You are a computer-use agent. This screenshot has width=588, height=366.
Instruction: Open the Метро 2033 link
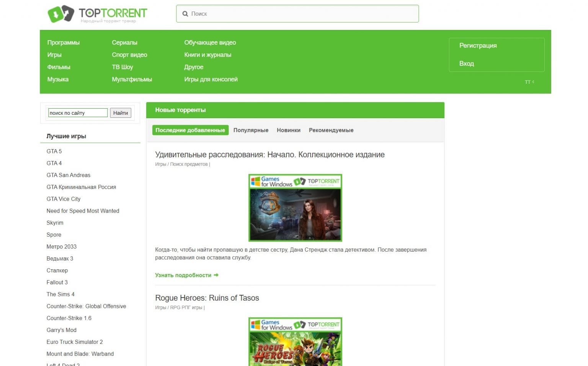click(62, 246)
